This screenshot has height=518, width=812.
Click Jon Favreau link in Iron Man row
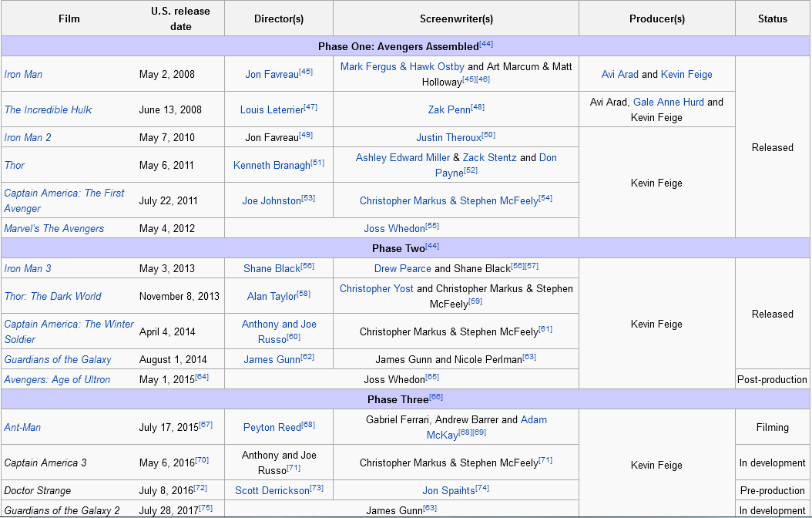[x=272, y=75]
